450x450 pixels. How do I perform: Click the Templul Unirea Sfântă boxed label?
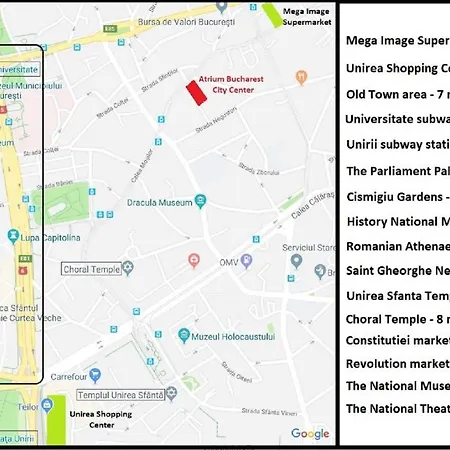pos(121,395)
